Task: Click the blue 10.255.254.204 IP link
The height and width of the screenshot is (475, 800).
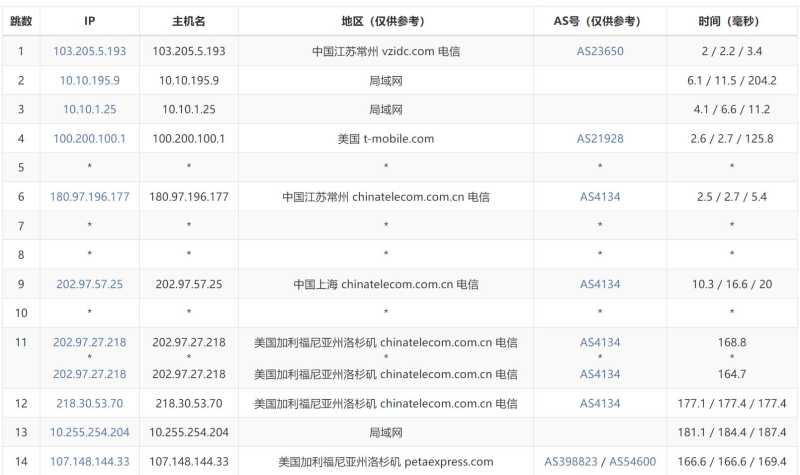Action: [90, 433]
